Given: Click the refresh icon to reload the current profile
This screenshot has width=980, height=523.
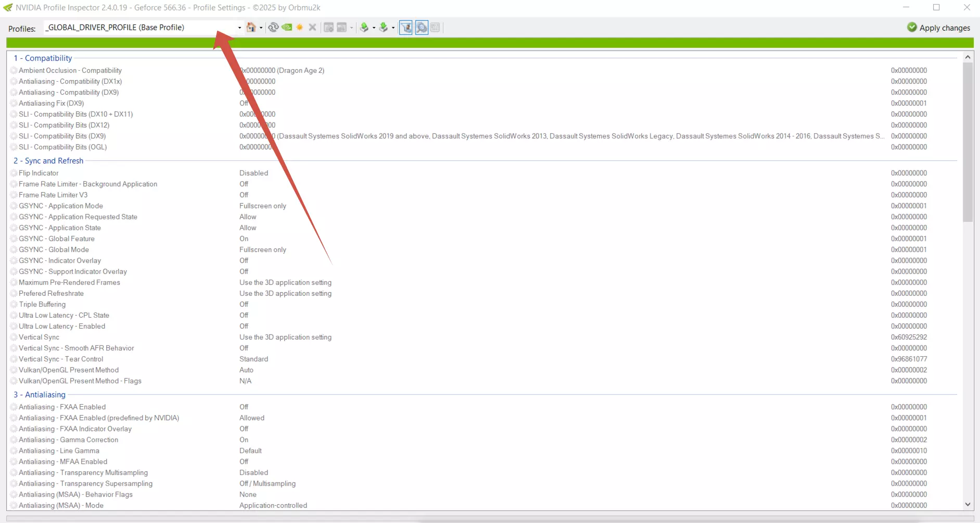Looking at the screenshot, I should coord(273,28).
